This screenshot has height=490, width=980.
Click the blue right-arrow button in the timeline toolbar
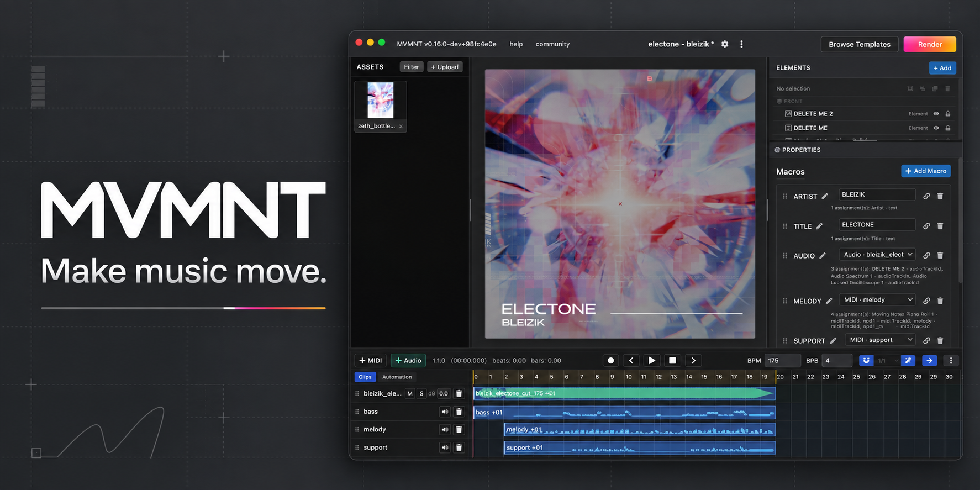click(x=930, y=361)
